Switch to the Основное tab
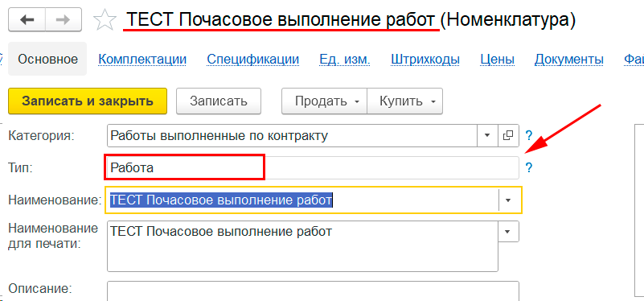The height and width of the screenshot is (301, 644). click(x=47, y=59)
